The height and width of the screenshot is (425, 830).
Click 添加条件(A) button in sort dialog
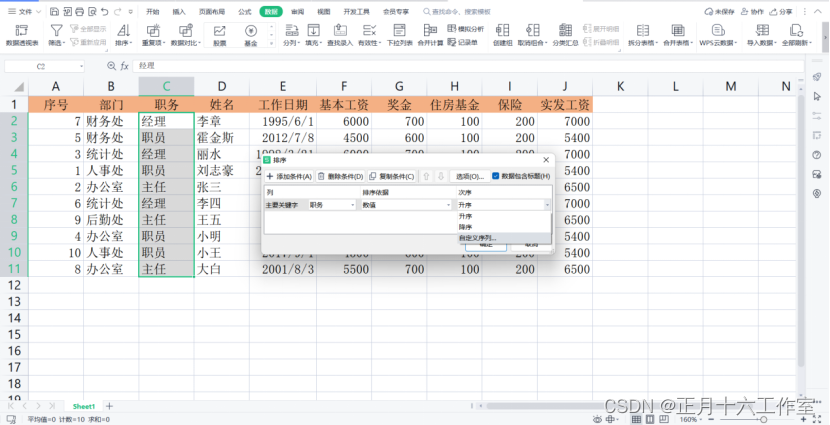click(x=288, y=176)
